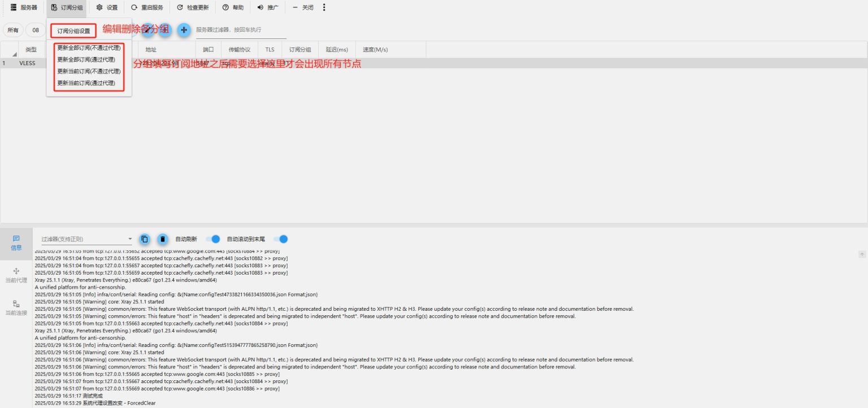868x408 pixels.
Task: Choose 更新当前订阅(通过代理) menu entry
Action: click(x=86, y=83)
